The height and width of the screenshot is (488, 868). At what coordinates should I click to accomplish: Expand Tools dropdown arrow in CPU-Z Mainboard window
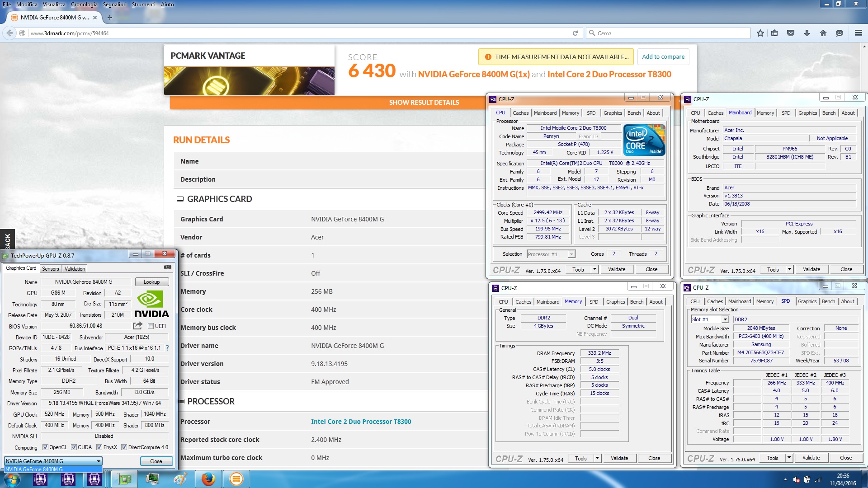pyautogui.click(x=789, y=269)
